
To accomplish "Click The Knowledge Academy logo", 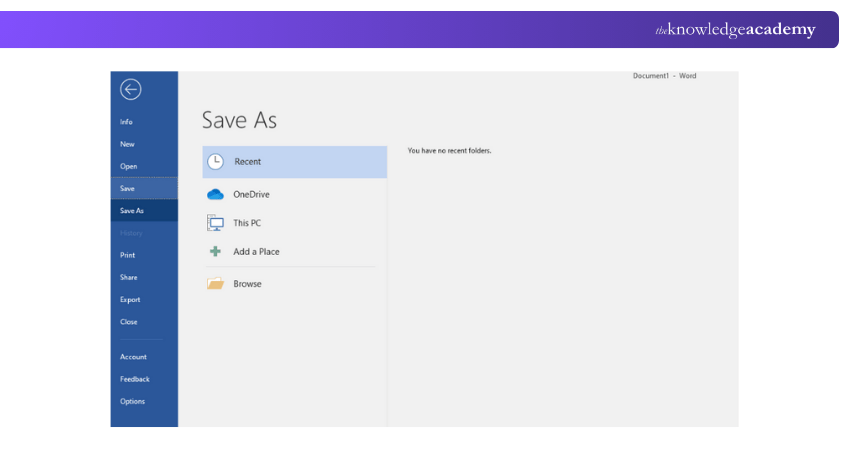I will [736, 29].
